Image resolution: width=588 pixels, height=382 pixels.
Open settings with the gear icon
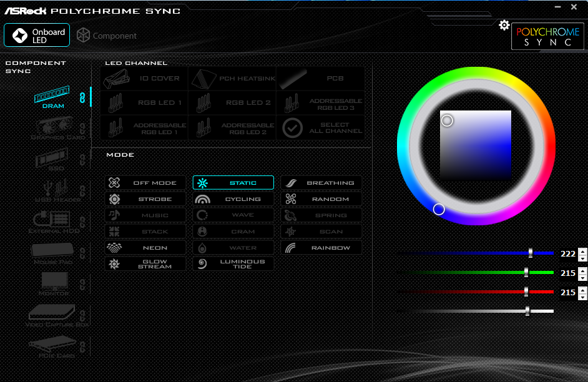pos(504,25)
